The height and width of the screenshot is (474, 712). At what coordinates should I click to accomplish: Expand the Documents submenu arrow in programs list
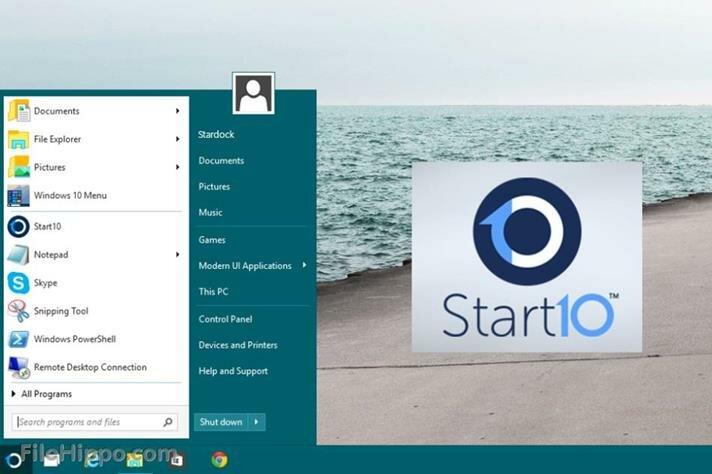(178, 111)
